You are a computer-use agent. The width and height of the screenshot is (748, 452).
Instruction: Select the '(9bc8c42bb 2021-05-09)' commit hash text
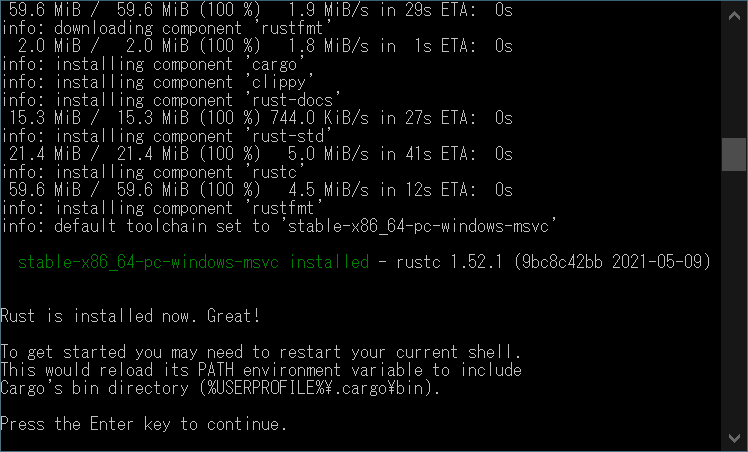613,262
